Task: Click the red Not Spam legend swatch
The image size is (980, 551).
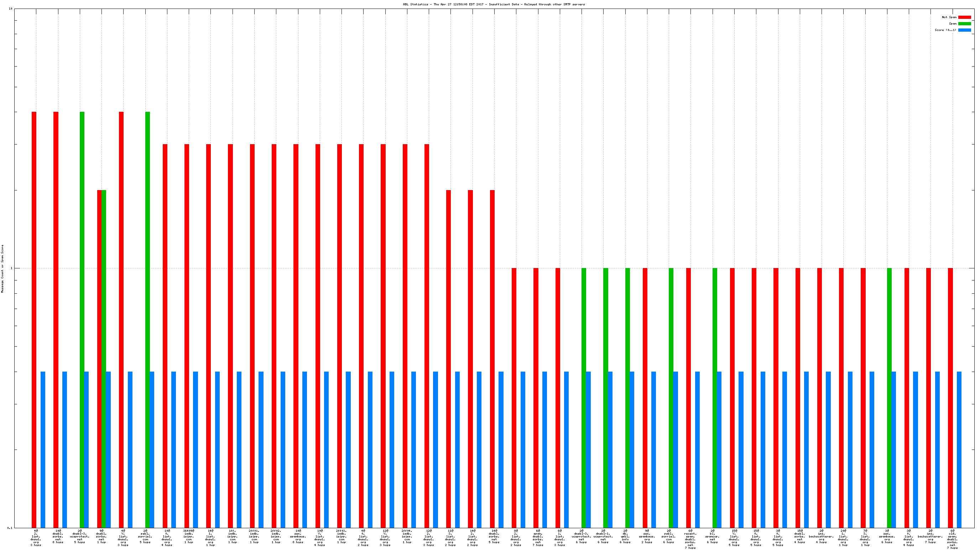Action: 964,17
